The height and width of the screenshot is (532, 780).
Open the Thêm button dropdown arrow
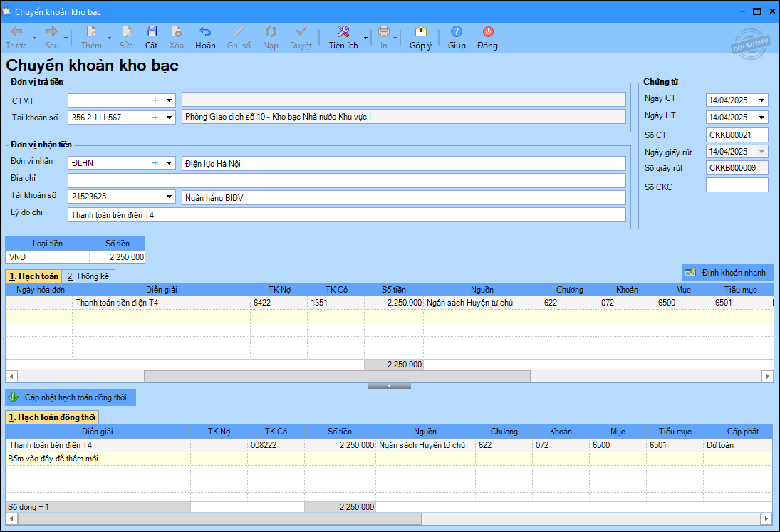click(110, 38)
